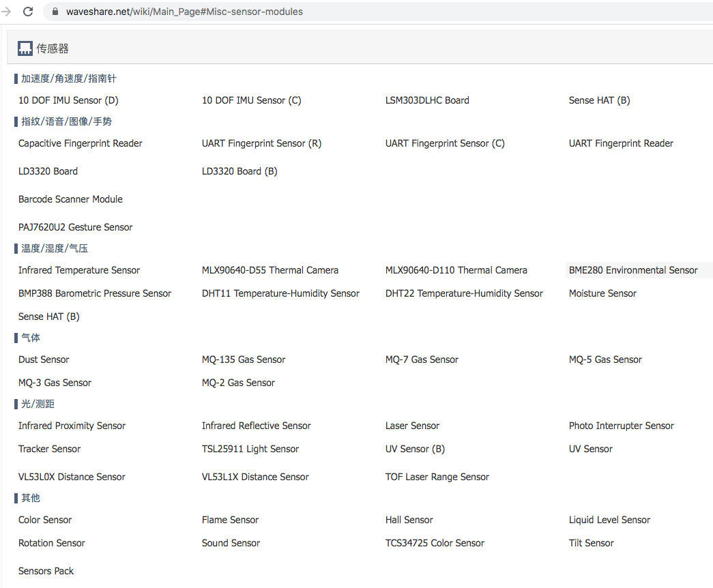Image resolution: width=713 pixels, height=588 pixels.
Task: Open MLX90640-D110 Thermal Camera link
Action: 456,271
